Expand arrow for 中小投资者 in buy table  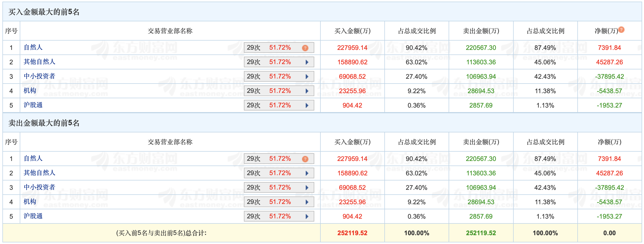point(307,77)
